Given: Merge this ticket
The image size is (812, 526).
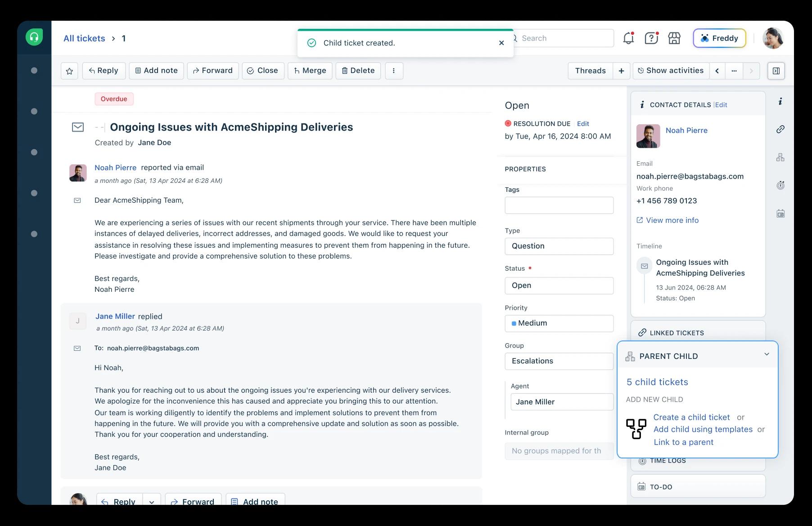Looking at the screenshot, I should (x=310, y=71).
